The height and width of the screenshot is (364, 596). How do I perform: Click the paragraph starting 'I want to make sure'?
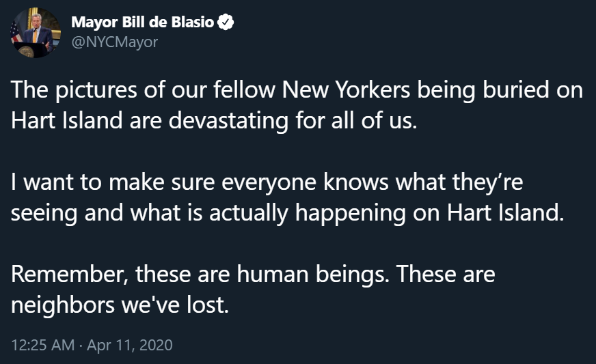pyautogui.click(x=287, y=197)
